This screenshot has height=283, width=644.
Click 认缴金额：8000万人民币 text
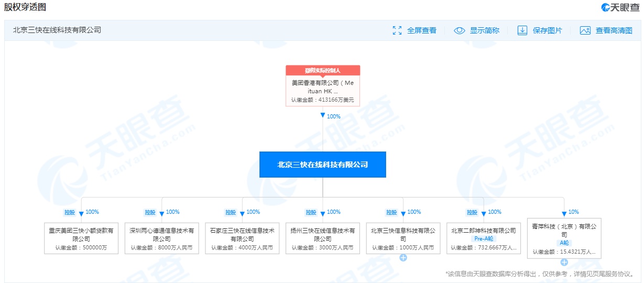(x=162, y=247)
